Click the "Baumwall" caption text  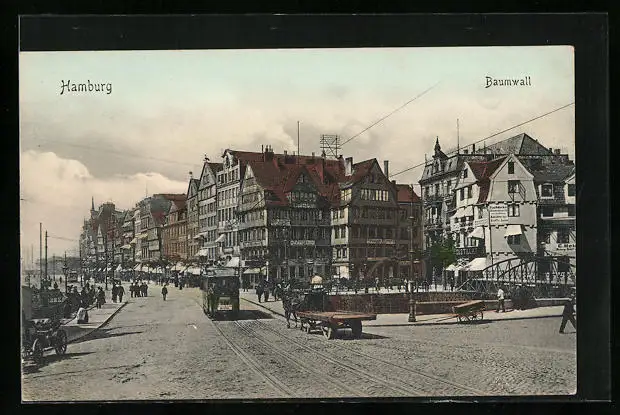(x=508, y=82)
